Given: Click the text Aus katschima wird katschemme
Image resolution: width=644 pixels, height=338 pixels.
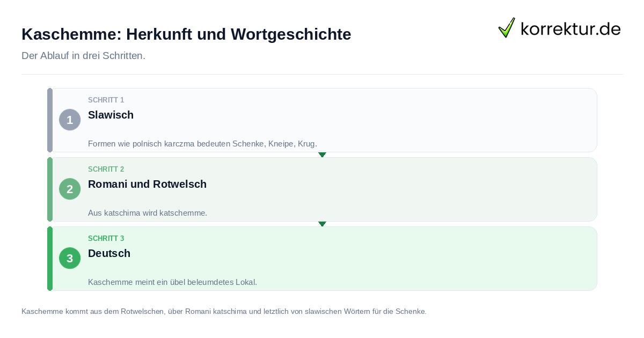Looking at the screenshot, I should click(x=148, y=213).
